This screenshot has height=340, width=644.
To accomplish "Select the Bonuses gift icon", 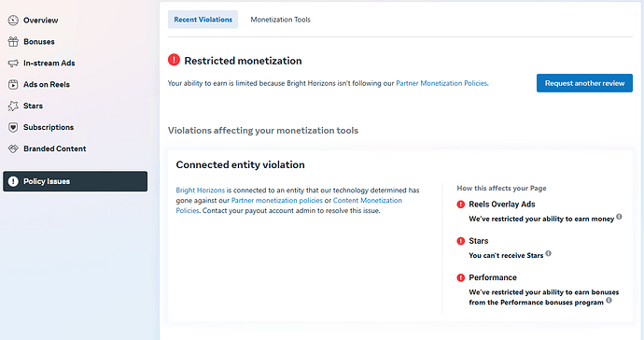I will (13, 41).
